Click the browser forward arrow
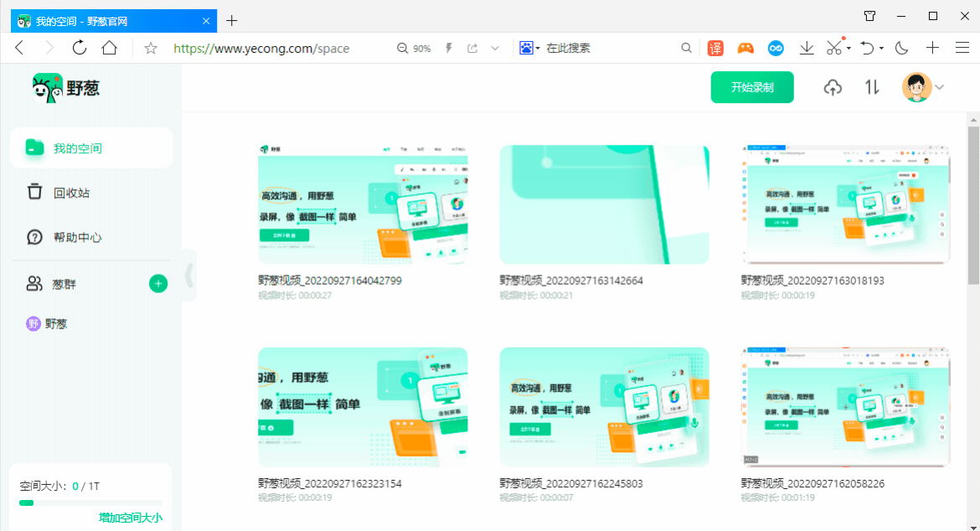The height and width of the screenshot is (531, 980). [49, 48]
